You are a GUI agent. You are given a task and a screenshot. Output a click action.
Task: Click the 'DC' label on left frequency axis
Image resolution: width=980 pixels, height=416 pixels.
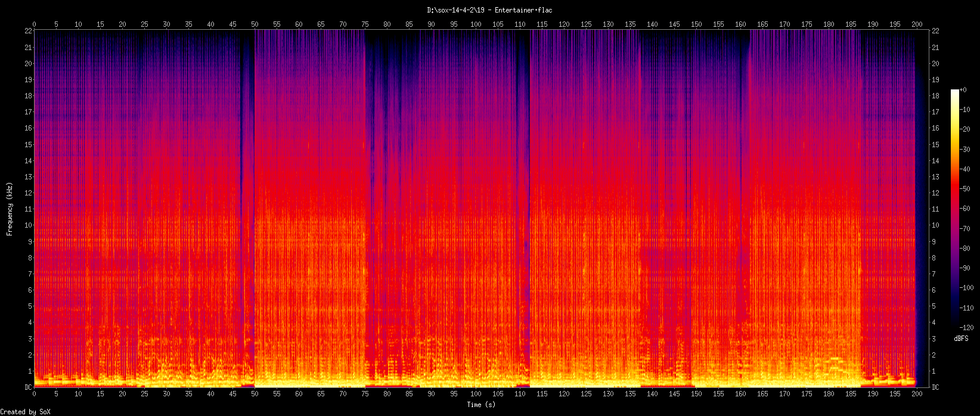[x=28, y=387]
